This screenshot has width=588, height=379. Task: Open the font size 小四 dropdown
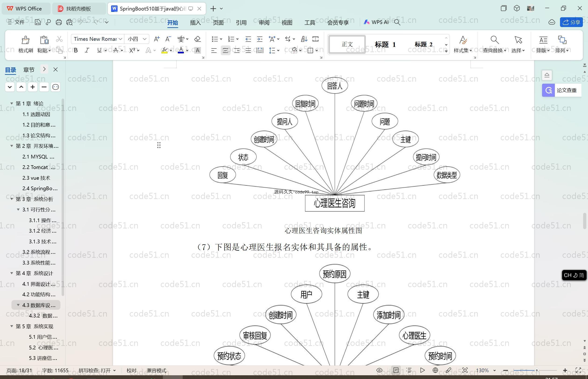click(145, 39)
